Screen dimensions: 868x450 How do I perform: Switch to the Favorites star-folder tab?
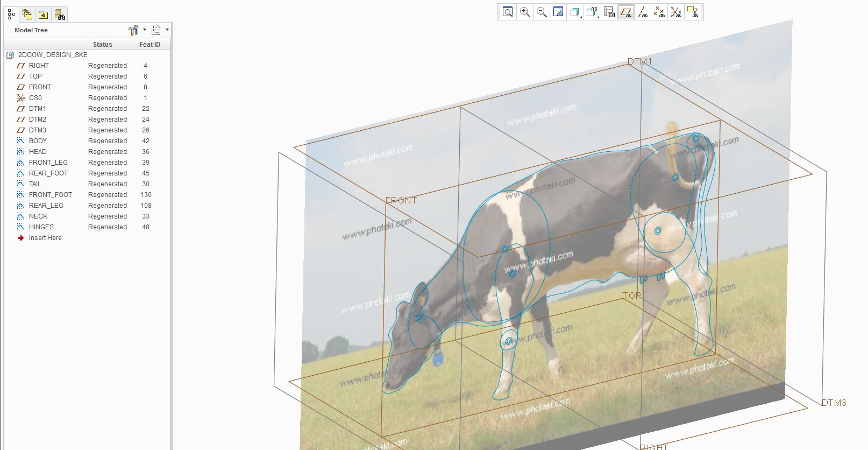coord(44,15)
